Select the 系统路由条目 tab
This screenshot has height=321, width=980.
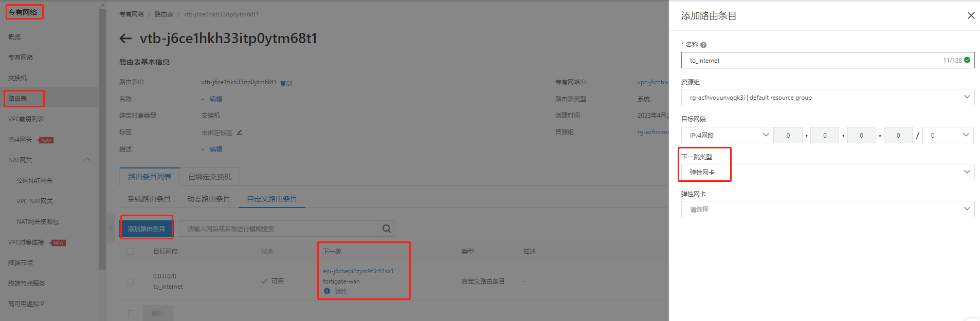pyautogui.click(x=149, y=199)
